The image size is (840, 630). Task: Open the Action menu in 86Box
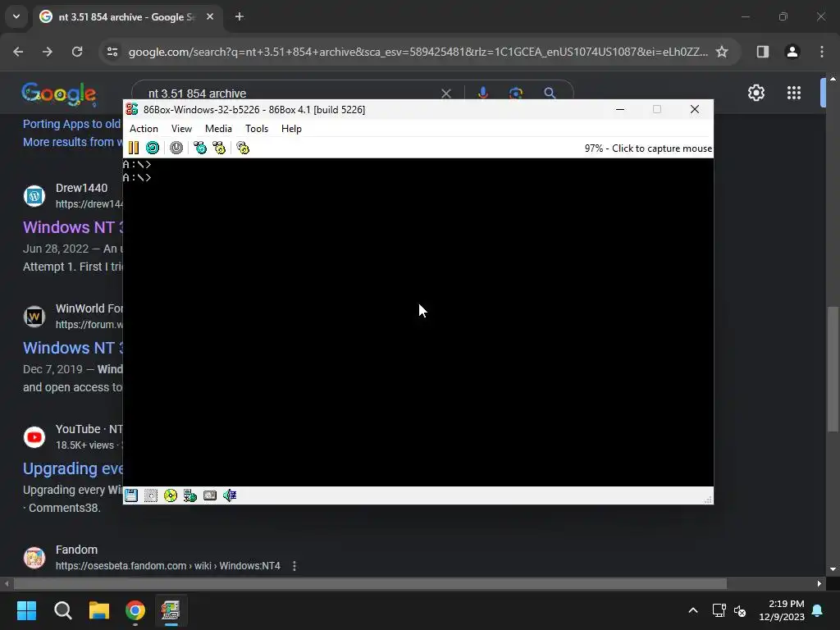point(144,129)
